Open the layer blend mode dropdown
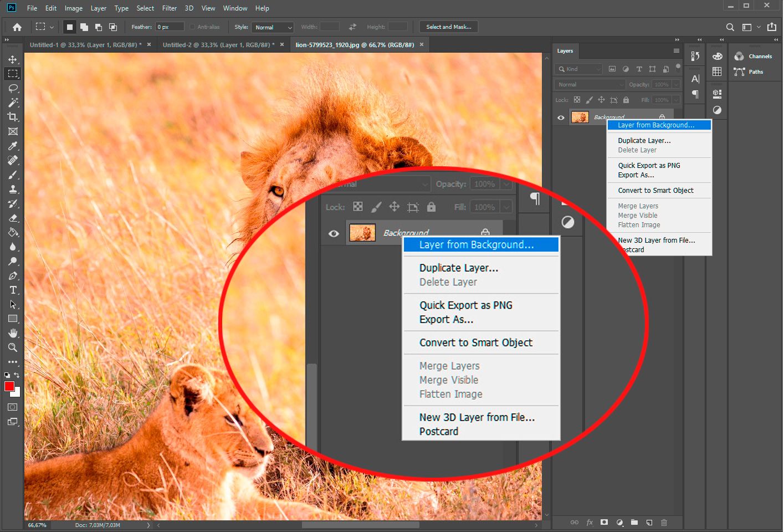Image resolution: width=784 pixels, height=532 pixels. coord(590,84)
